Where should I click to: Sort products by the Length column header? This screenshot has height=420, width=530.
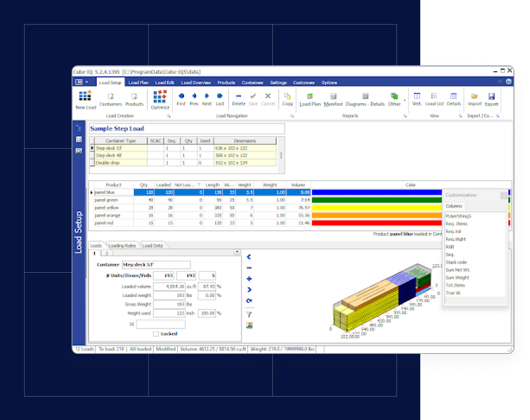(212, 185)
